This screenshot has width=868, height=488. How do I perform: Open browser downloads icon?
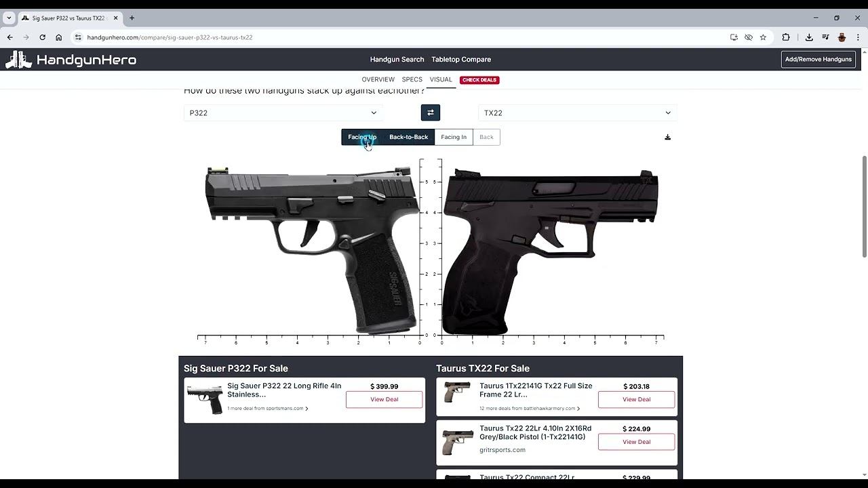pos(809,37)
